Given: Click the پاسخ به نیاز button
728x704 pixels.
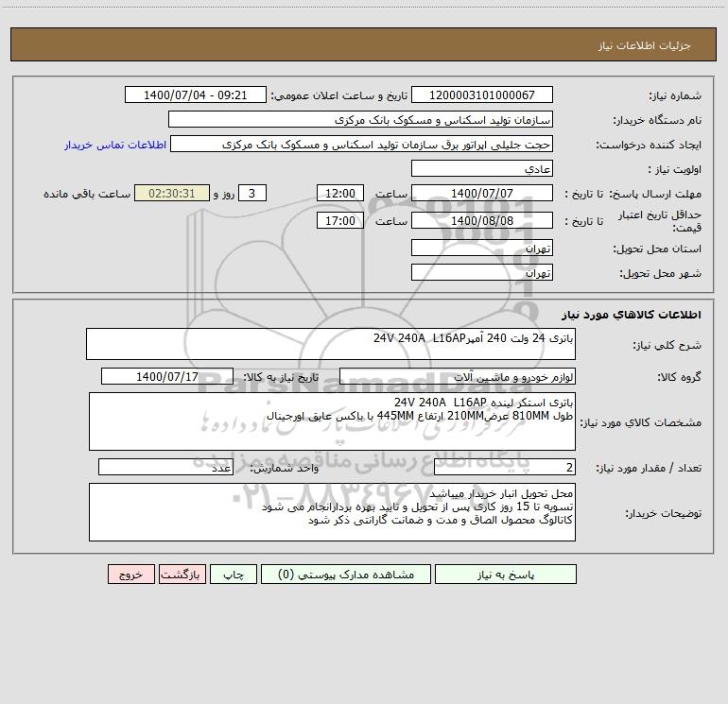Looking at the screenshot, I should pyautogui.click(x=506, y=574).
